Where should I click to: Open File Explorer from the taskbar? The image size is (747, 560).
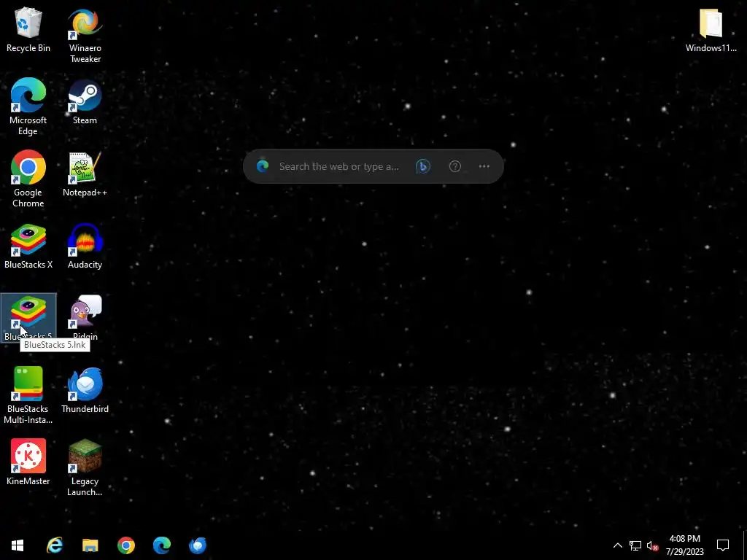click(90, 545)
